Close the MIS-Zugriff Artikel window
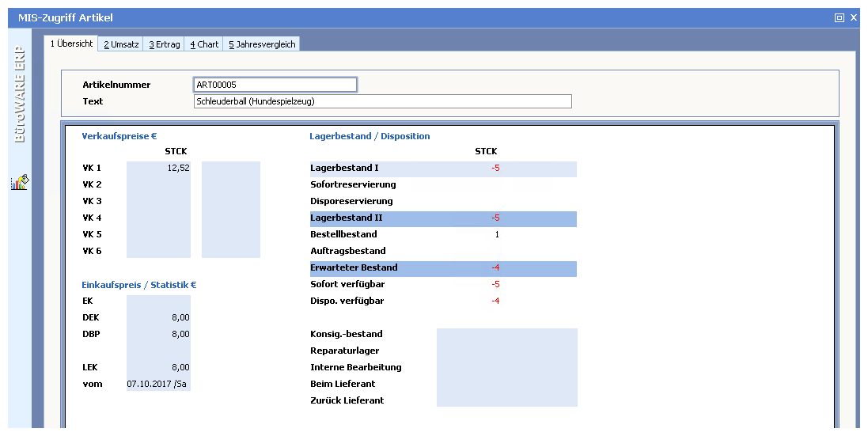 click(854, 17)
